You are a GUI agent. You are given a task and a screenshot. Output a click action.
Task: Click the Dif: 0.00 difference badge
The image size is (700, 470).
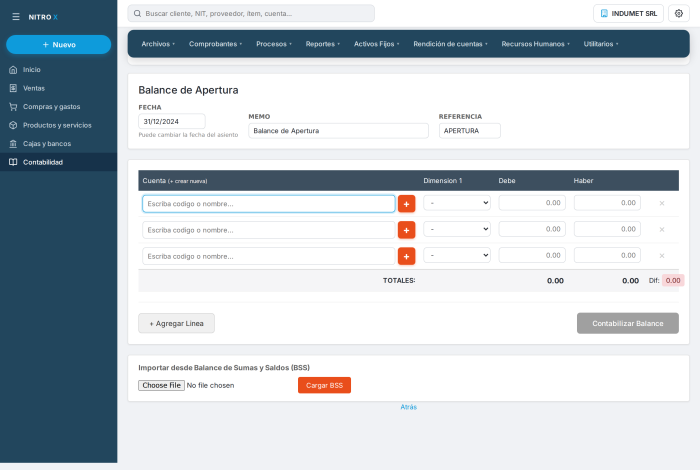(x=673, y=280)
